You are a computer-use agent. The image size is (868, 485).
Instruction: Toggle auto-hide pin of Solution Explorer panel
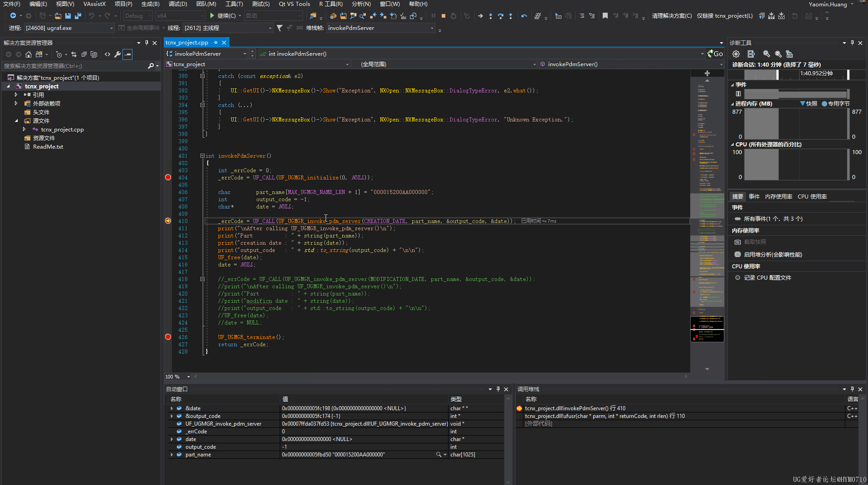(146, 43)
